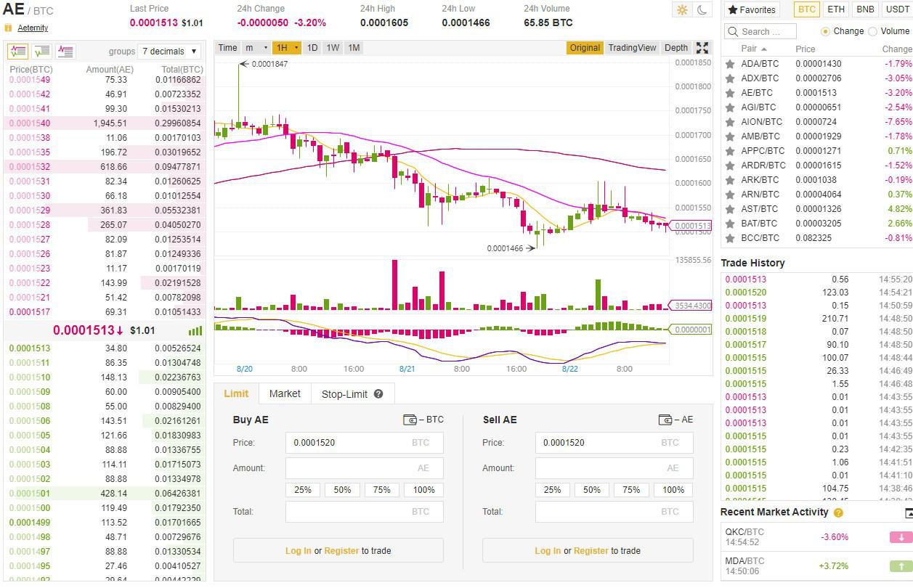Set buy amount to 100%
The height and width of the screenshot is (588, 913).
[424, 490]
